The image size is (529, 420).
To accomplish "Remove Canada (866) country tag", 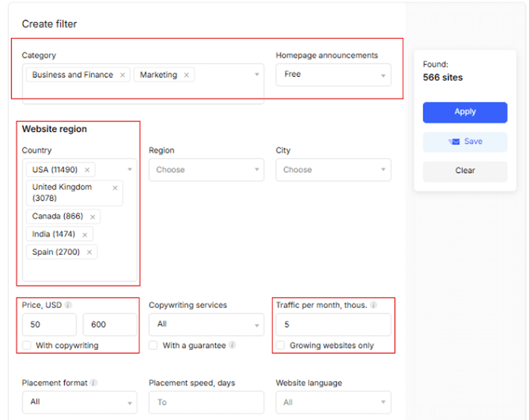I will tap(93, 217).
